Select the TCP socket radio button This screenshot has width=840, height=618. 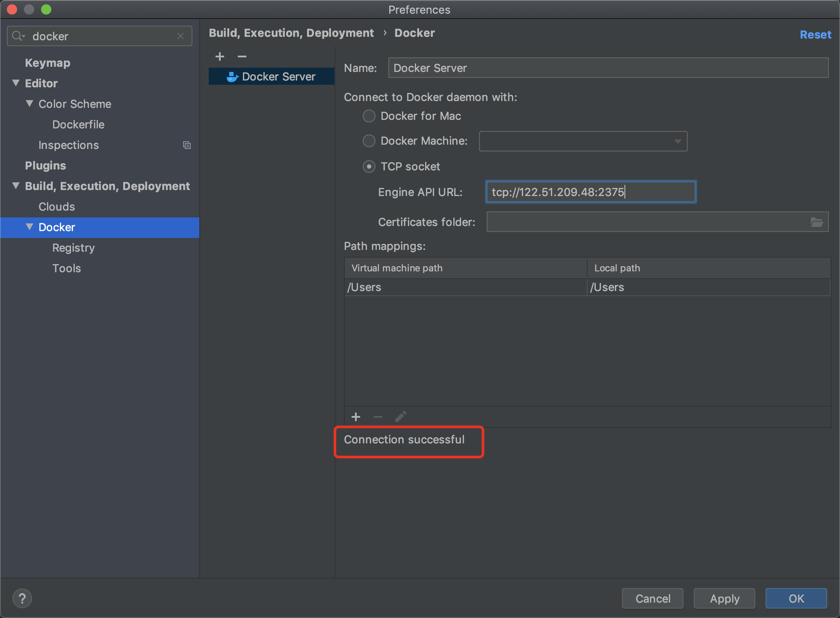(x=369, y=166)
